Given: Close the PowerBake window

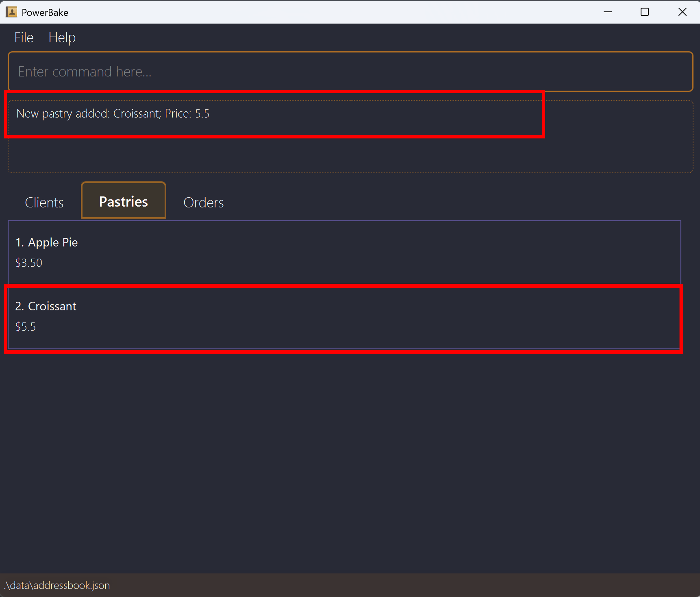Looking at the screenshot, I should click(x=682, y=12).
